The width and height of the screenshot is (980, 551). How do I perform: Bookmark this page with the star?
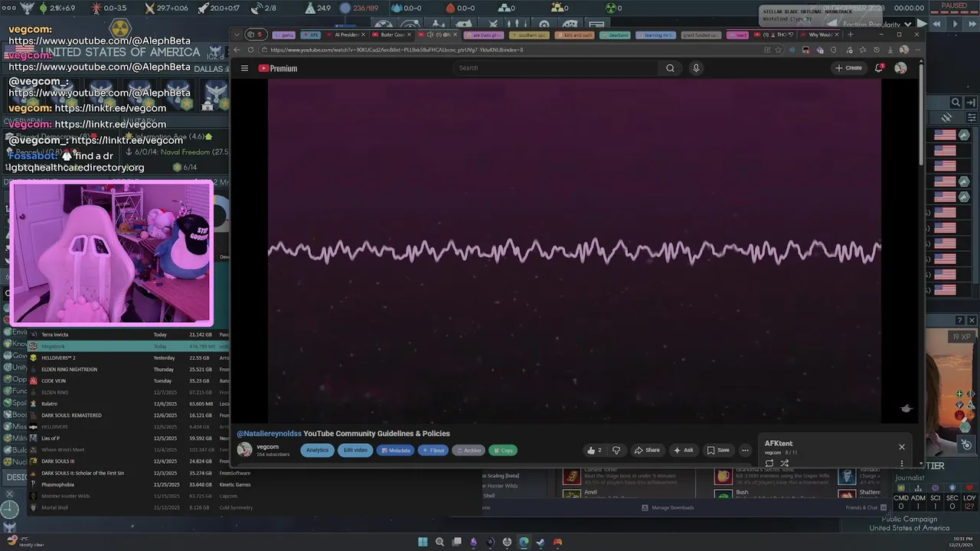pos(778,50)
